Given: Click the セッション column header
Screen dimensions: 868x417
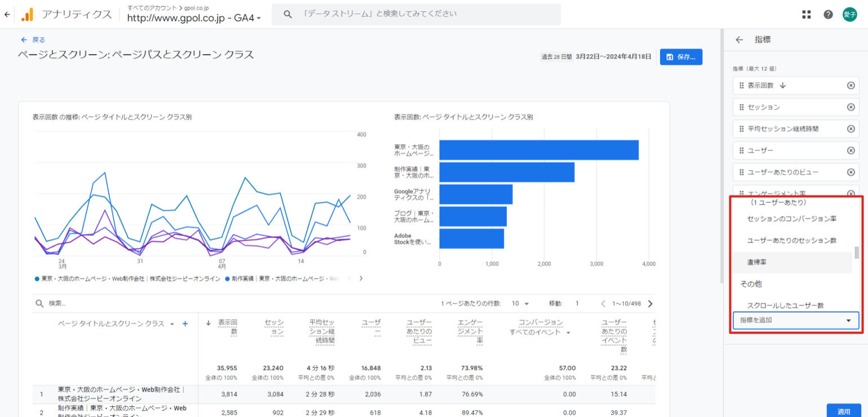Looking at the screenshot, I should point(274,327).
